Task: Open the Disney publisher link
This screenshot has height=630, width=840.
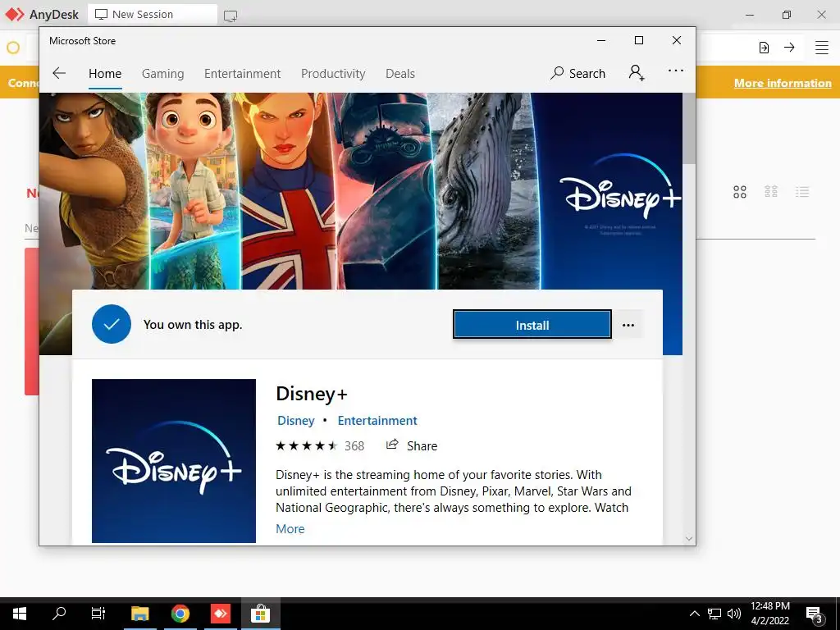Action: 295,421
